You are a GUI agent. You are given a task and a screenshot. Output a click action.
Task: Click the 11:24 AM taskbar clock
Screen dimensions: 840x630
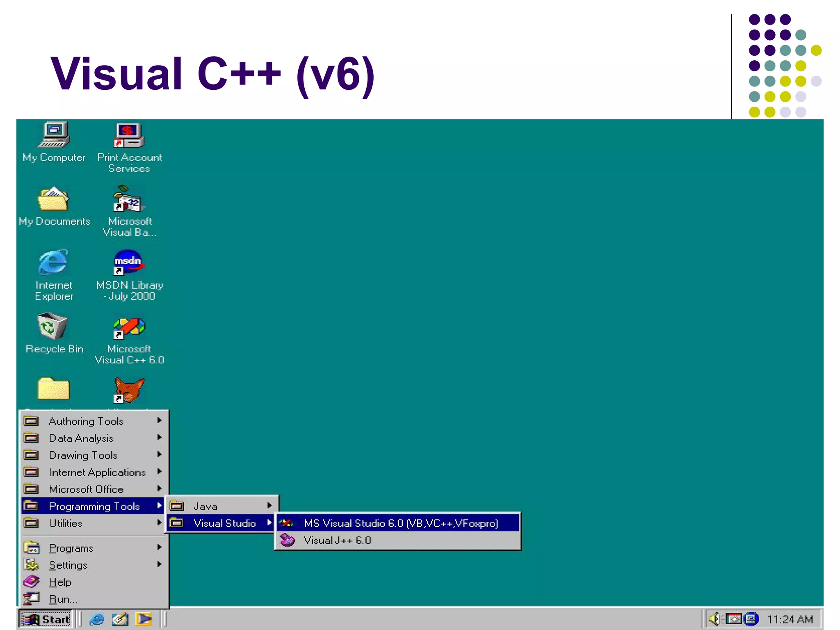(790, 619)
